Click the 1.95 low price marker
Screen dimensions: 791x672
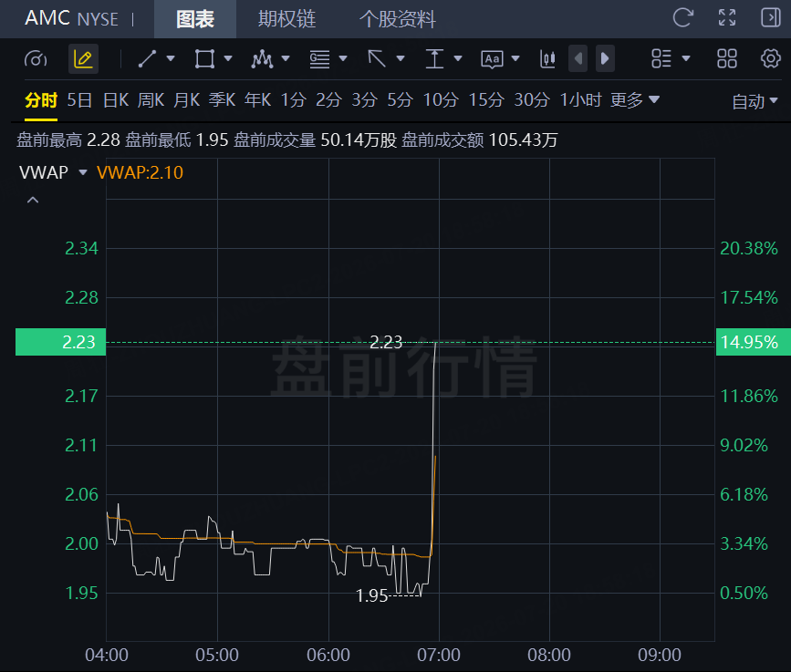(x=371, y=596)
